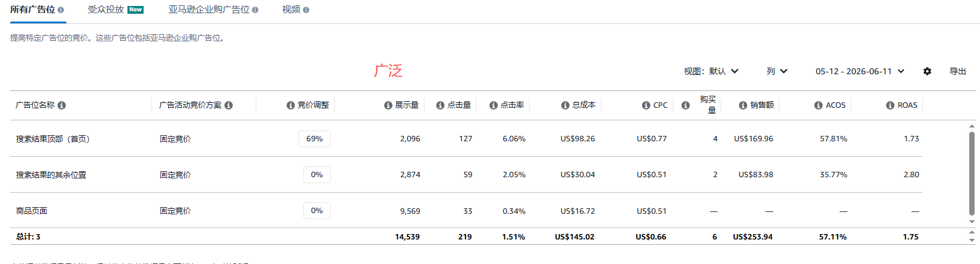
Task: Click the 导出 export button
Action: click(x=958, y=71)
